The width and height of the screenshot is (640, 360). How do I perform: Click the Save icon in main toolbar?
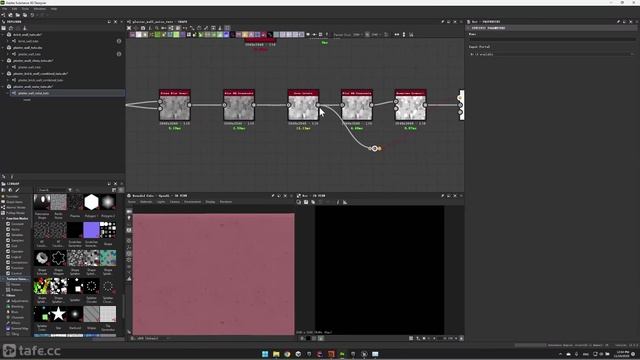(24, 15)
